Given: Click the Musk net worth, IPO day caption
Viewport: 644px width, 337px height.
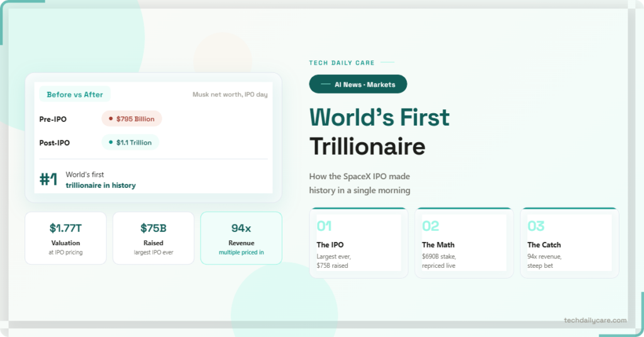Looking at the screenshot, I should [230, 94].
